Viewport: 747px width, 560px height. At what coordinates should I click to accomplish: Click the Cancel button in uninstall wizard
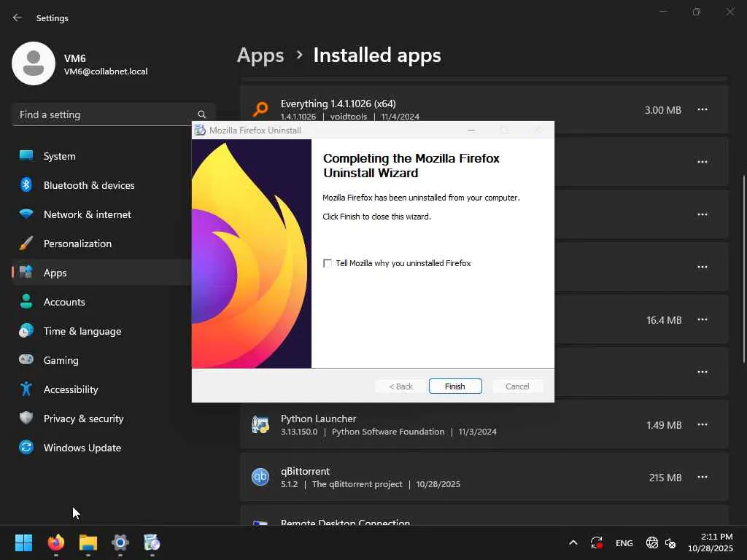pyautogui.click(x=517, y=386)
